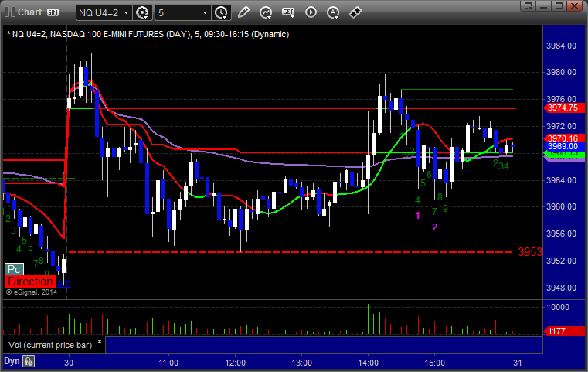Click the magenta 2 count marker
The width and height of the screenshot is (588, 372).
(434, 227)
